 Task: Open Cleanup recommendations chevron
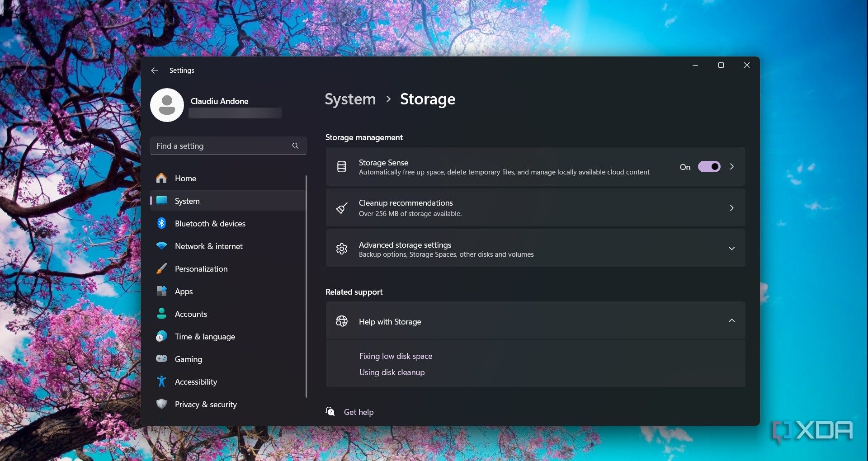tap(732, 208)
